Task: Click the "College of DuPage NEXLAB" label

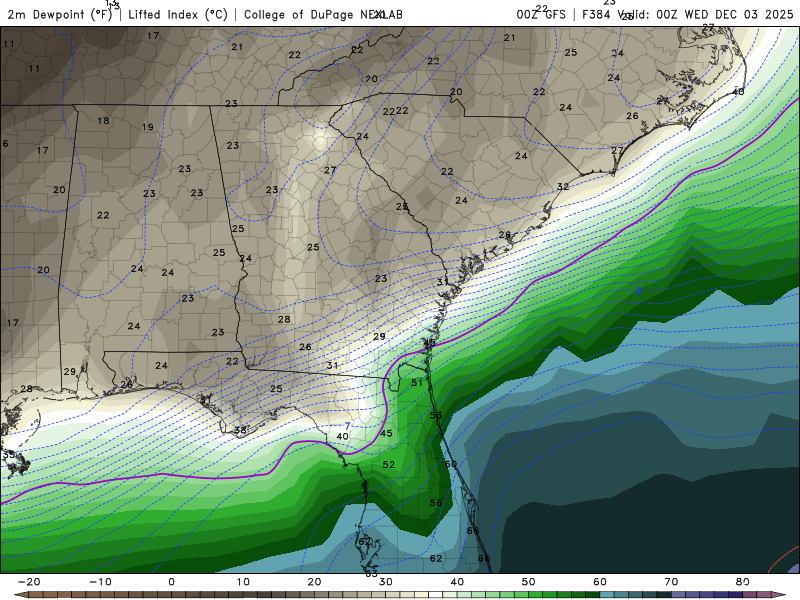Action: pos(323,15)
